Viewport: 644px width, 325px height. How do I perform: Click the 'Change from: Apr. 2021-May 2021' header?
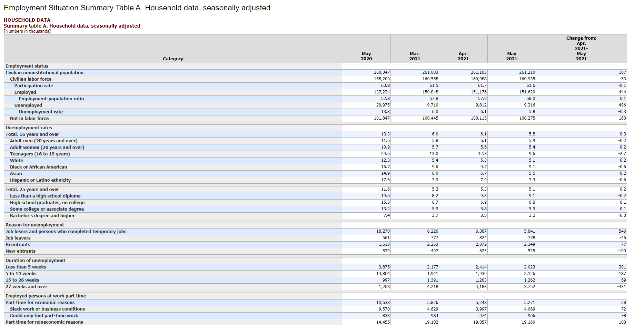[581, 48]
